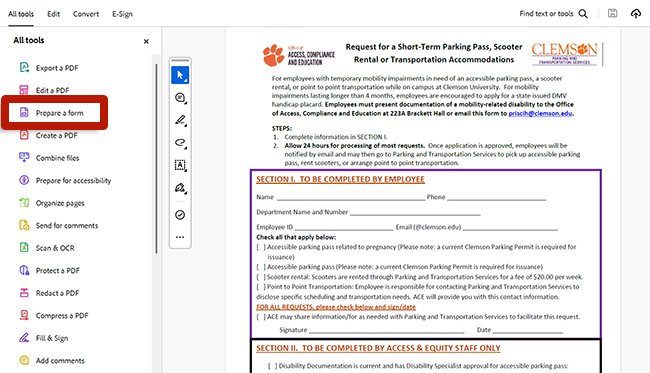Viewport: 650px width, 373px height.
Task: Open more tools ellipsis in quick toolbar
Action: click(x=180, y=237)
